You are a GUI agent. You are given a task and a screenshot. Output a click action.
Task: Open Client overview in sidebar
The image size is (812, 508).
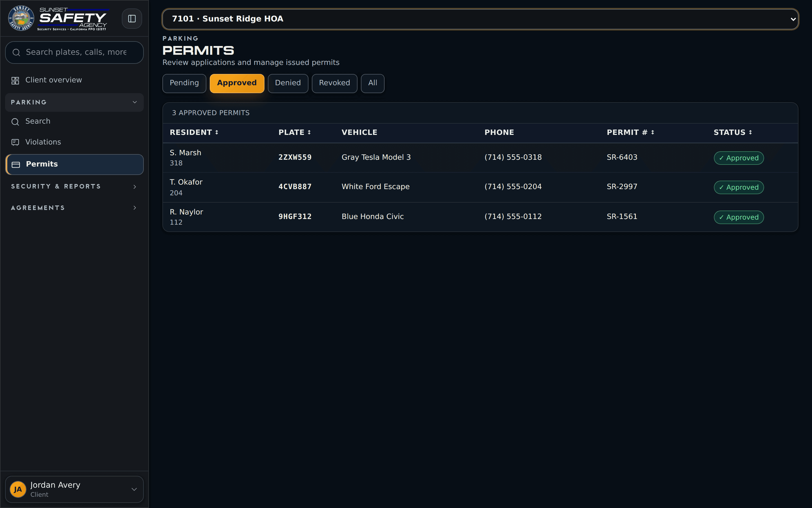pos(74,80)
